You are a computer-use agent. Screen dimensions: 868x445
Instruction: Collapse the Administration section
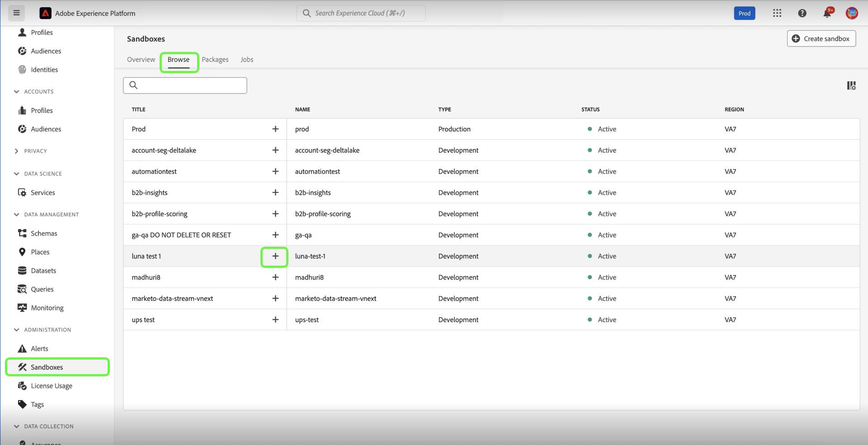17,330
